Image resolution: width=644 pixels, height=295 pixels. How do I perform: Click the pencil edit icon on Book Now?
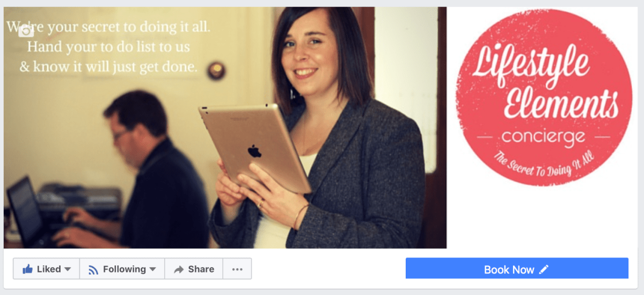tap(544, 269)
